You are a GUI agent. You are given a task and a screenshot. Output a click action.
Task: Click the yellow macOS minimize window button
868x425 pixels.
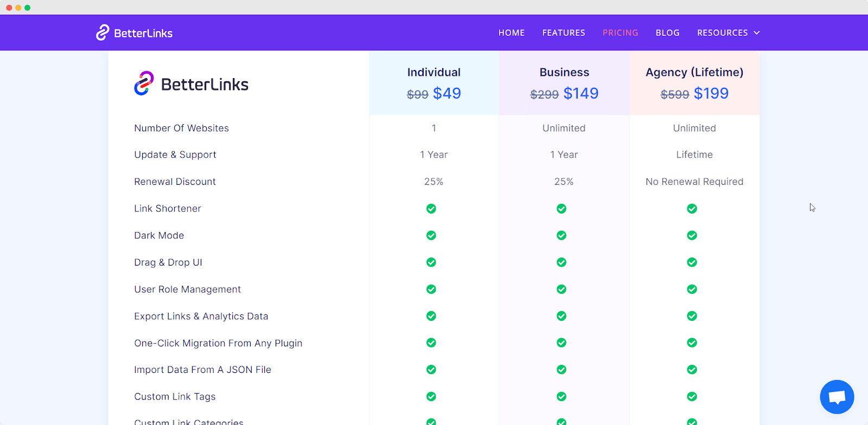click(x=18, y=8)
